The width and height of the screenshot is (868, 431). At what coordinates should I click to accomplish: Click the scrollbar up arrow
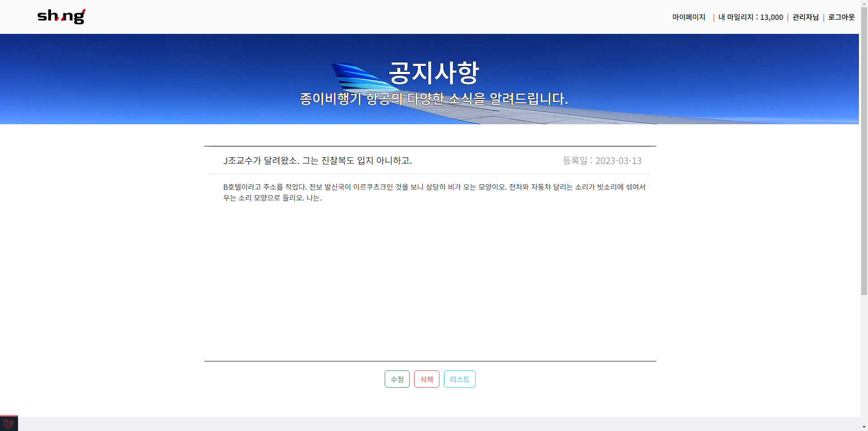(x=864, y=3)
